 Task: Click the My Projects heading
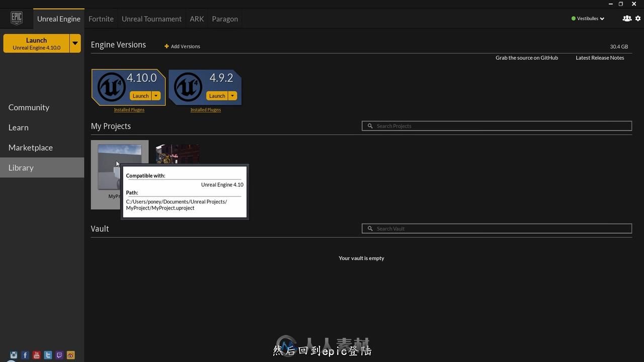[111, 126]
